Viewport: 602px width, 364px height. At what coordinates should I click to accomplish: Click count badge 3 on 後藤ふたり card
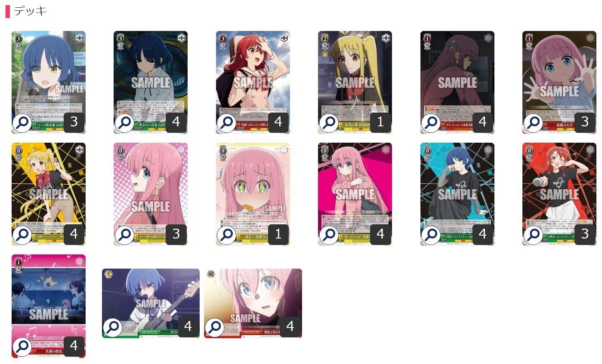[585, 122]
